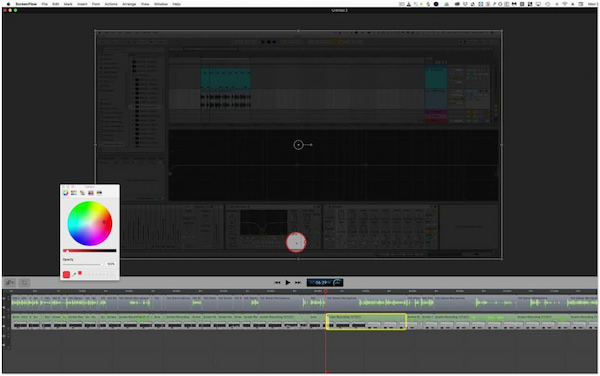The image size is (600, 376).
Task: Click the brightness slider below color wheel
Action: pos(90,251)
